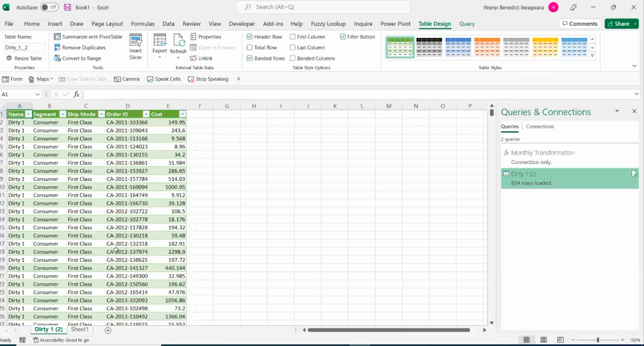Click macro recording icon in status bar
Viewport: 644px width, 346px height.
point(23,340)
